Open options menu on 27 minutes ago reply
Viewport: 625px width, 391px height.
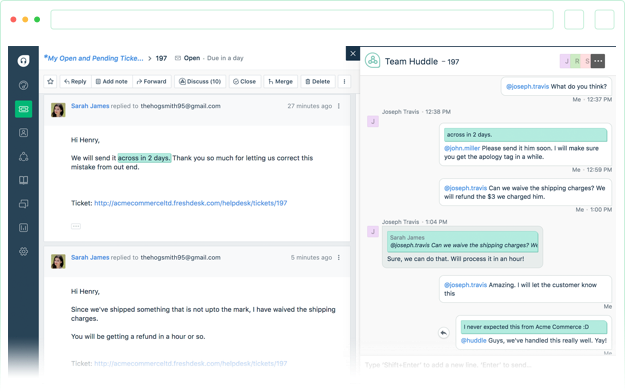point(339,106)
